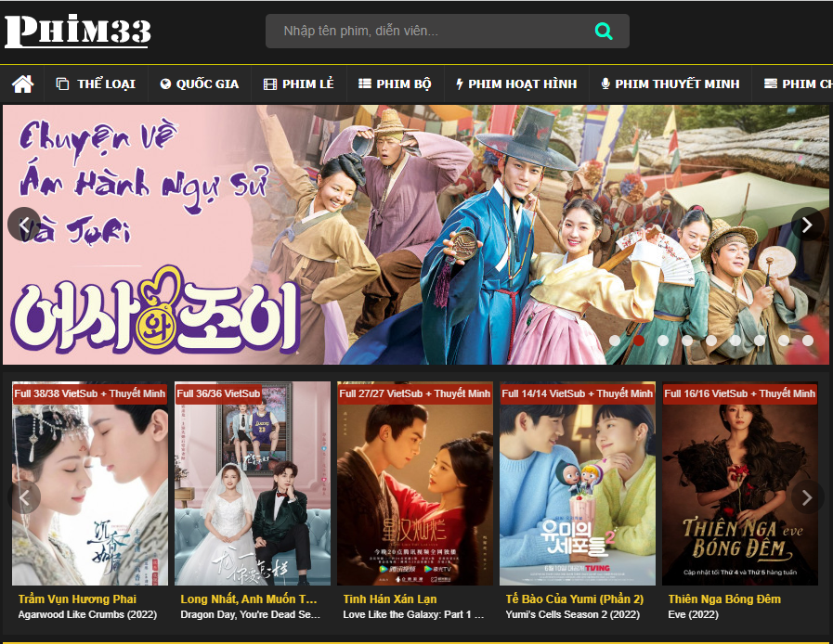Select the eighth banner slide dot
This screenshot has width=833, height=644.
tap(784, 341)
